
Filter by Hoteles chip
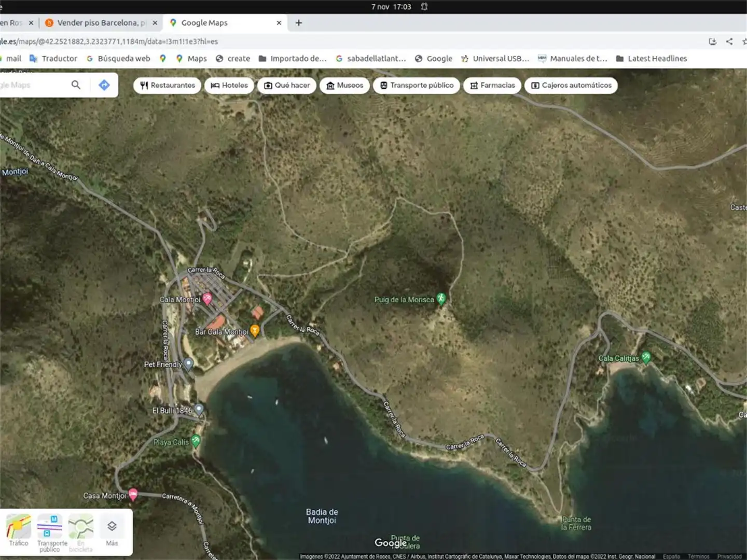pyautogui.click(x=229, y=85)
